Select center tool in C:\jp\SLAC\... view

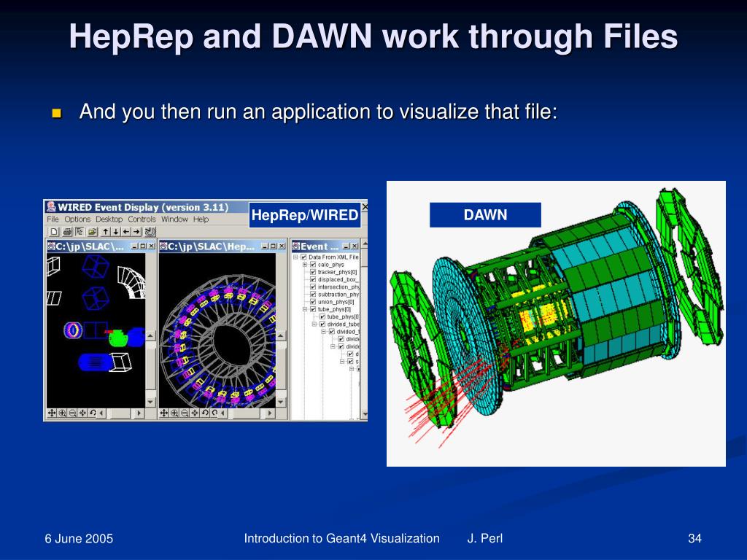click(83, 413)
